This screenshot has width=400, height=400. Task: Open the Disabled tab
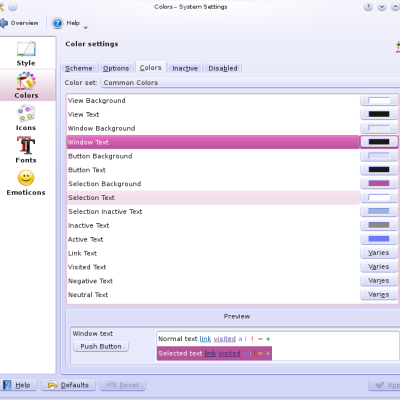click(x=223, y=68)
